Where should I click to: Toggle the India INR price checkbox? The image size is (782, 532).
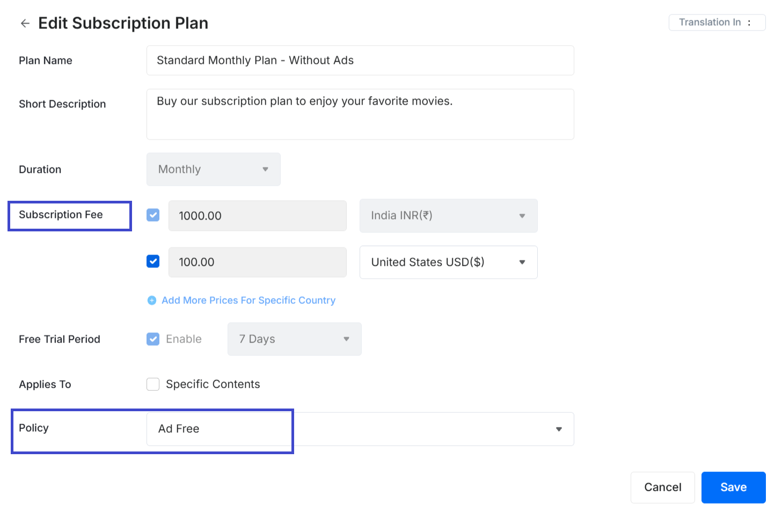153,215
